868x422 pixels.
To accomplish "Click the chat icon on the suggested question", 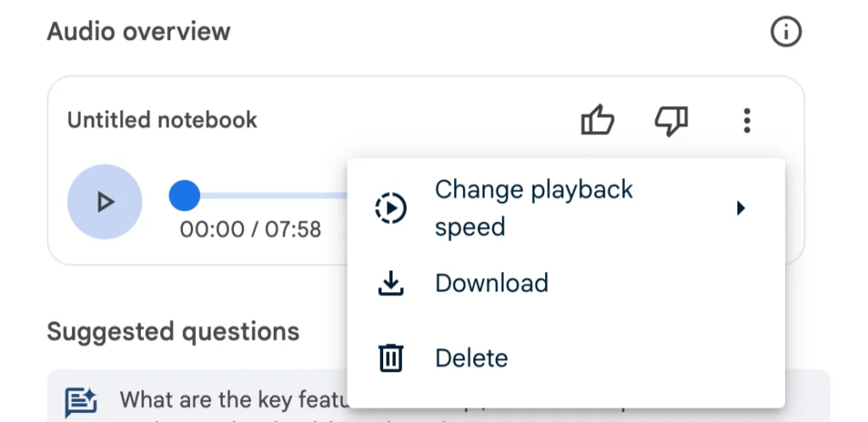I will [x=81, y=402].
